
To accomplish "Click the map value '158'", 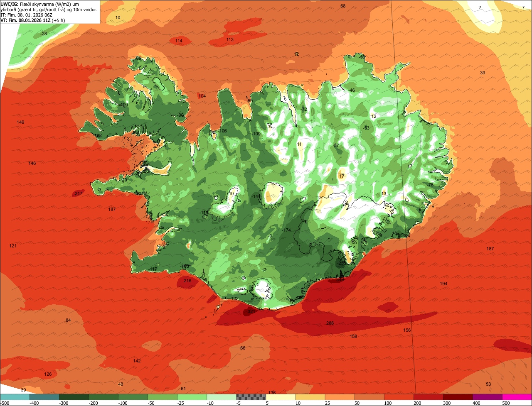I will (x=353, y=336).
